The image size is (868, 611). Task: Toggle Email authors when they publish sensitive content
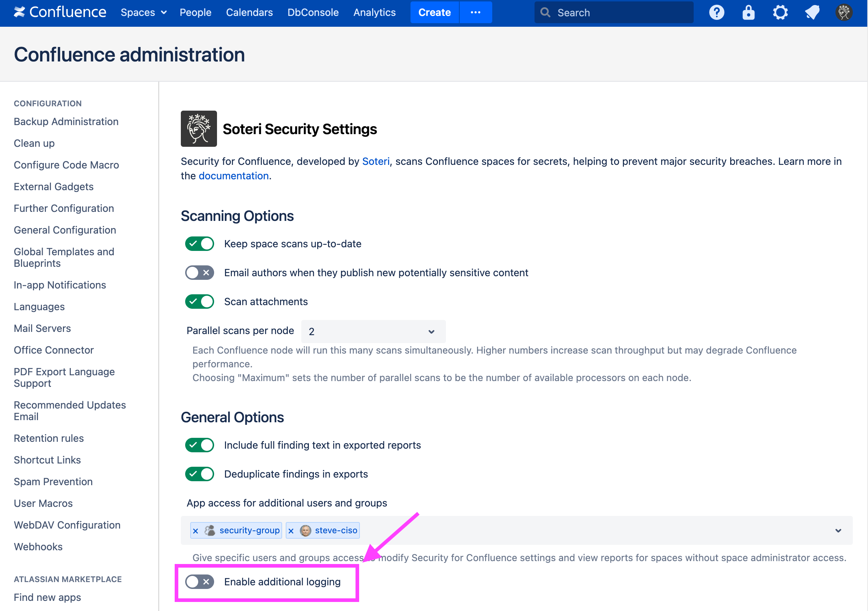(x=199, y=273)
